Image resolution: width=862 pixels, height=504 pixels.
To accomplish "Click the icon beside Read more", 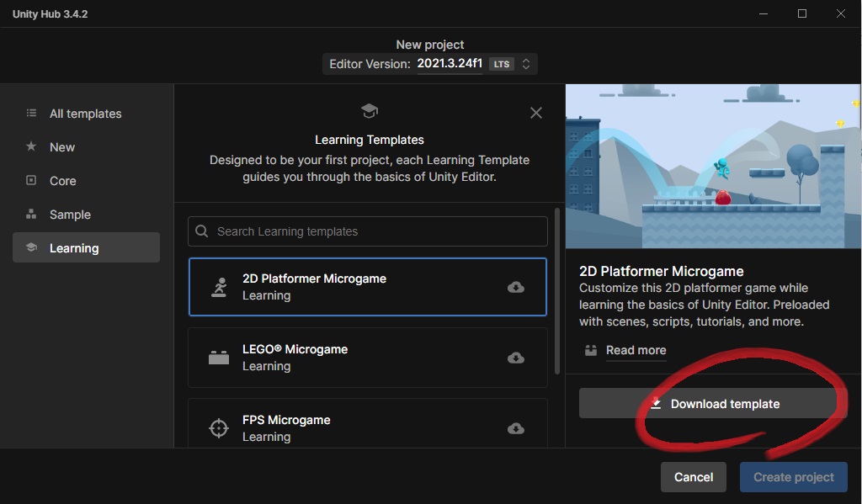I will coord(591,350).
